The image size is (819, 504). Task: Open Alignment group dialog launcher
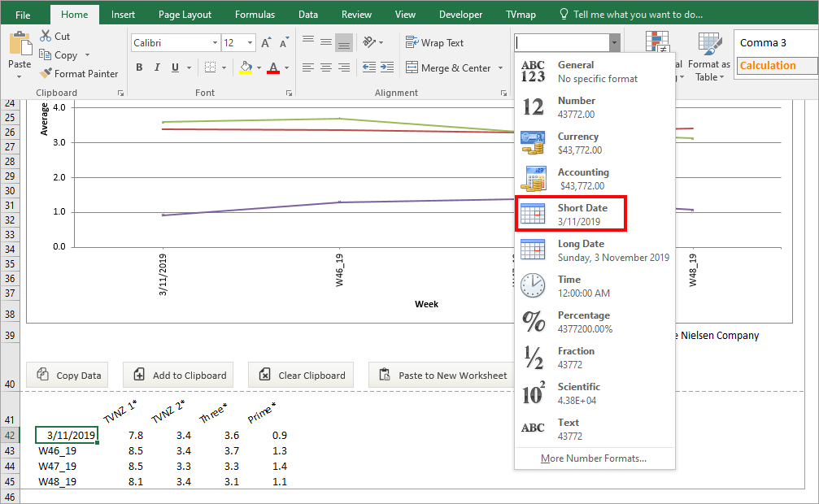pyautogui.click(x=503, y=93)
